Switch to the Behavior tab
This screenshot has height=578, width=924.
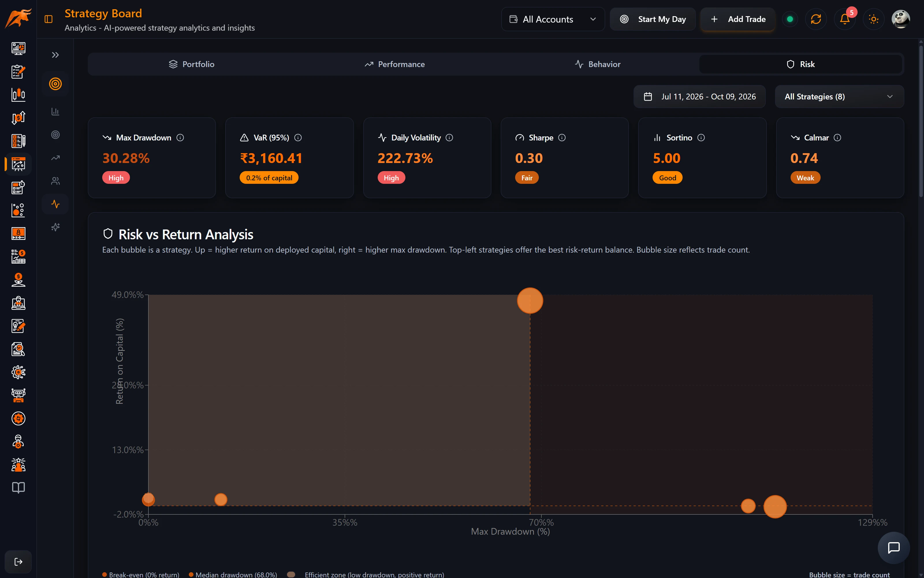coord(597,64)
